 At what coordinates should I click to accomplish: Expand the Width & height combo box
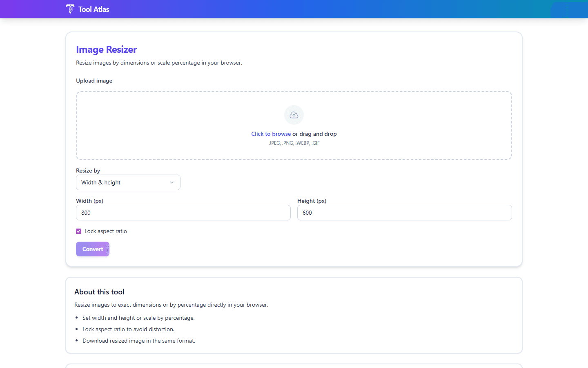coord(128,182)
